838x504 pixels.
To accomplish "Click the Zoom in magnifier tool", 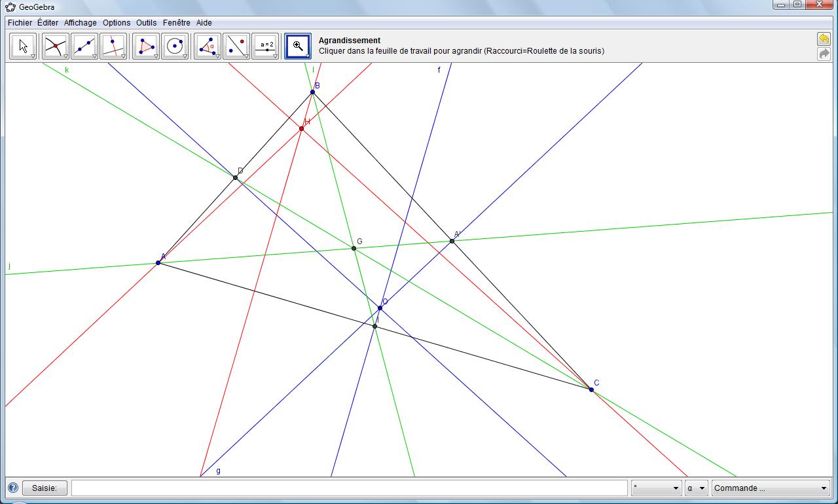I will tap(298, 46).
